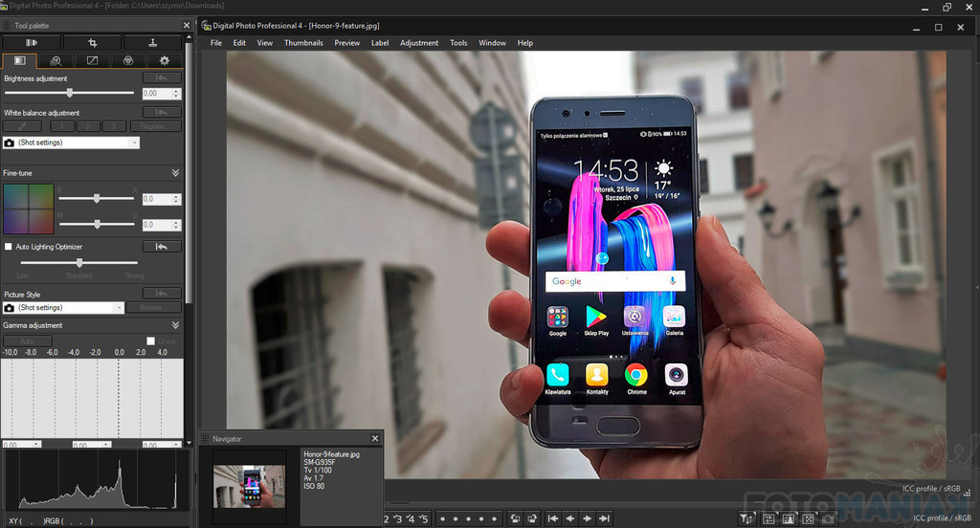The width and height of the screenshot is (980, 528).
Task: Click the lower fine-tune slider
Action: (97, 224)
